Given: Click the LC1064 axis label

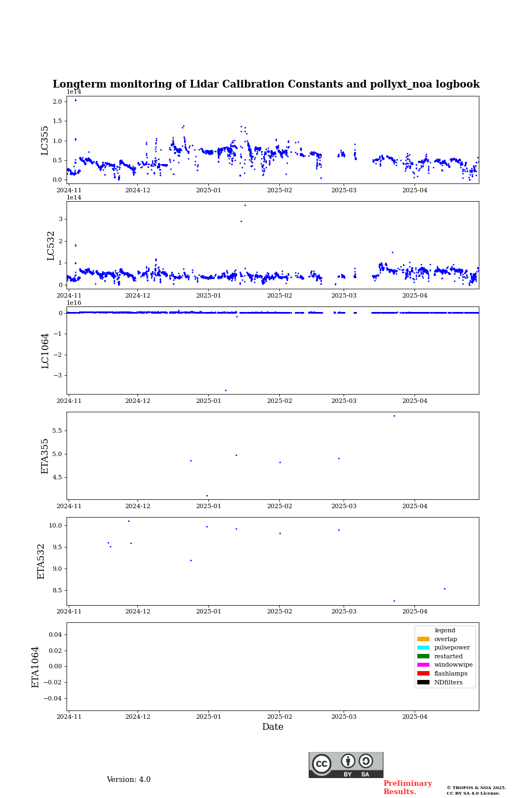Looking at the screenshot, I should click(x=45, y=351).
